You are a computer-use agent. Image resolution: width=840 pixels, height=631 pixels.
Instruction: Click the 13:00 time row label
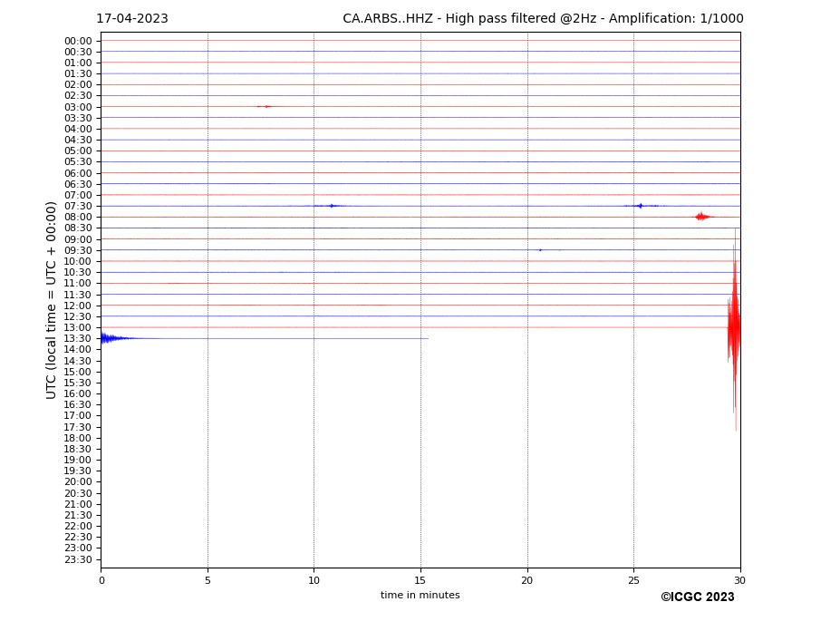click(x=78, y=328)
